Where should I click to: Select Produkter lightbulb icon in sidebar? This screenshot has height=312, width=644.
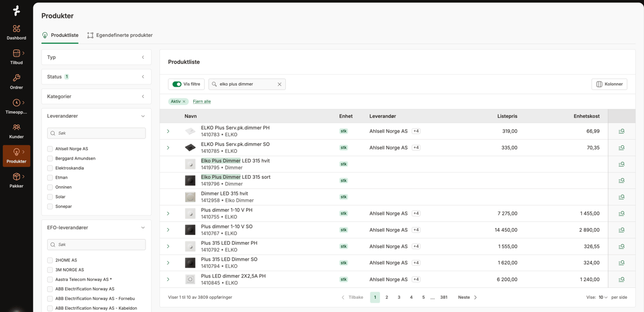17,152
